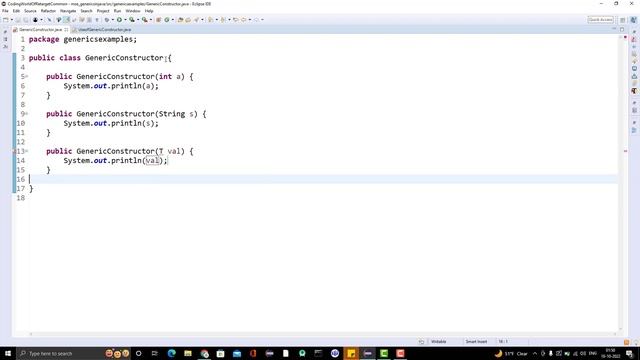Open the Problems view icon in right trim

pos(634,40)
